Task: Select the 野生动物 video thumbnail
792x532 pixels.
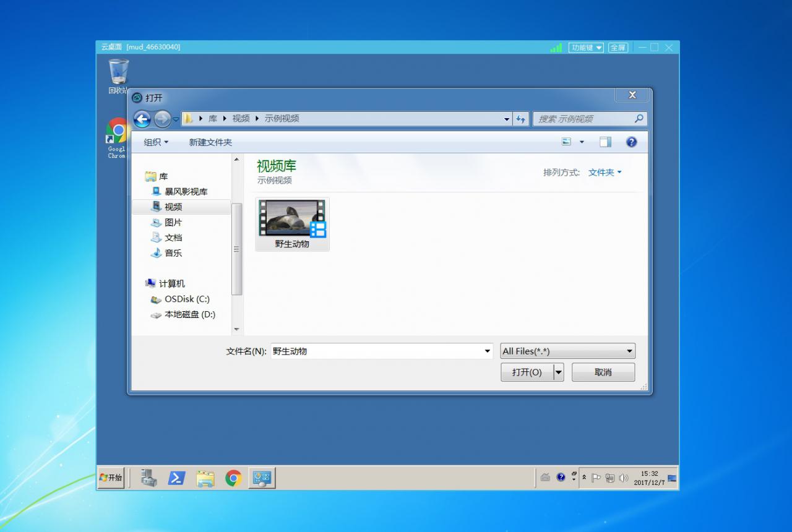Action: tap(292, 225)
